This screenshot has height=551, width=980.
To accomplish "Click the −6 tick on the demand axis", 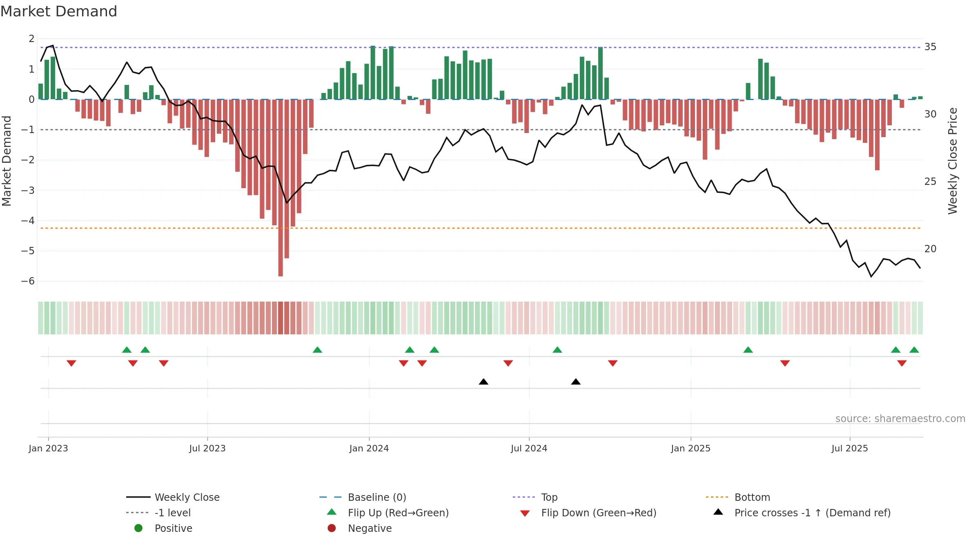I will (28, 281).
